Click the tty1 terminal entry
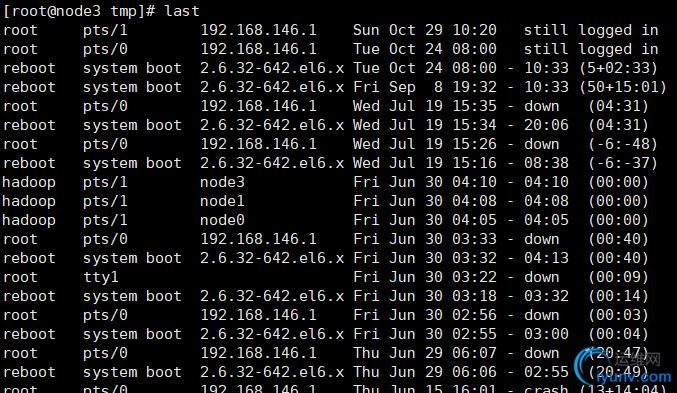The height and width of the screenshot is (393, 677). pos(101,277)
